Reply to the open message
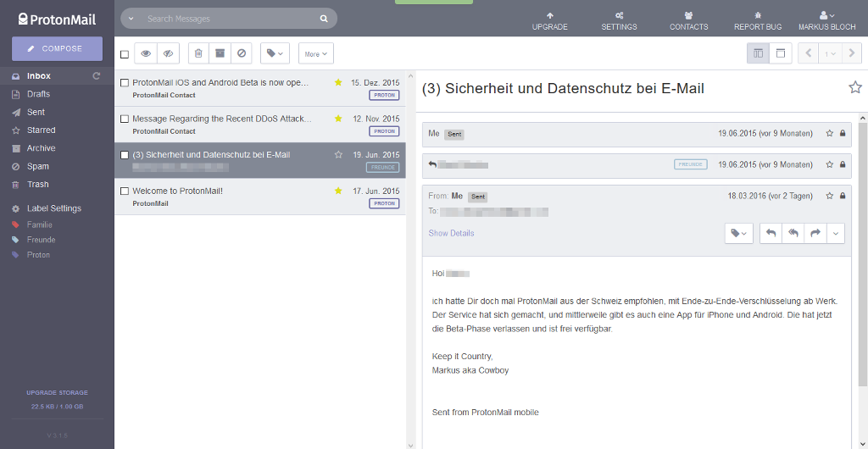 tap(771, 233)
